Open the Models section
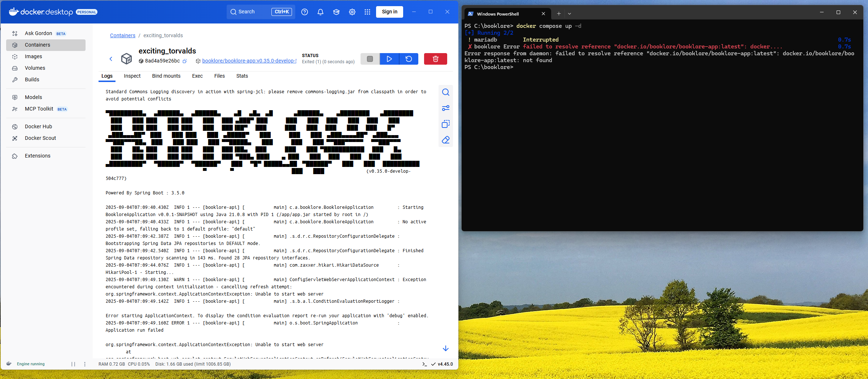Image resolution: width=868 pixels, height=379 pixels. (46, 97)
